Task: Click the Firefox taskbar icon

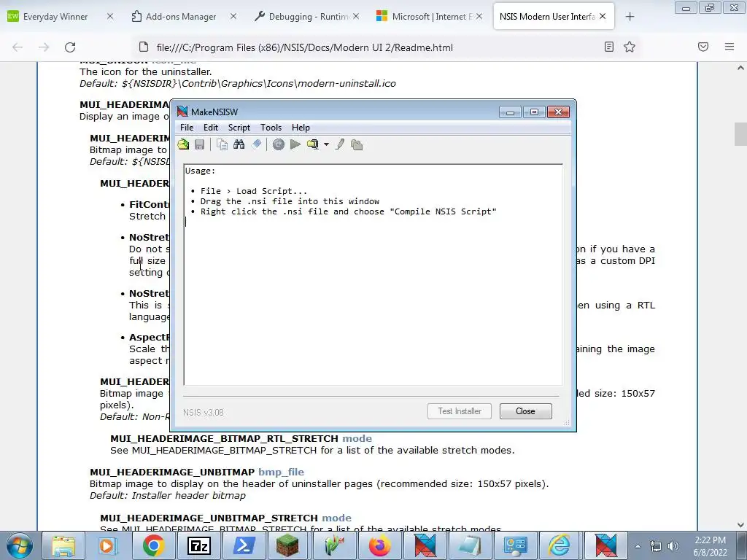Action: [x=379, y=545]
